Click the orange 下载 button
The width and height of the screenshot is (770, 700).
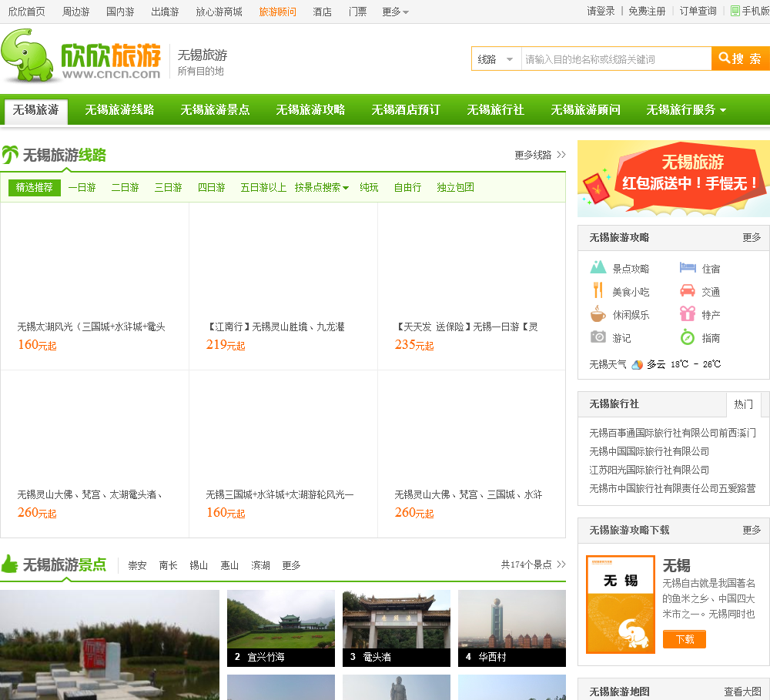click(x=685, y=639)
